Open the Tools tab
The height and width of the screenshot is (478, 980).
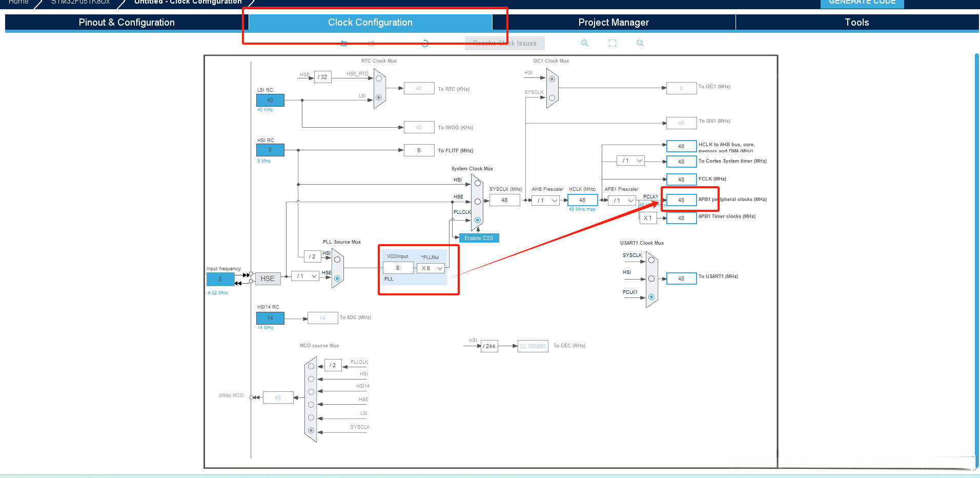(857, 23)
